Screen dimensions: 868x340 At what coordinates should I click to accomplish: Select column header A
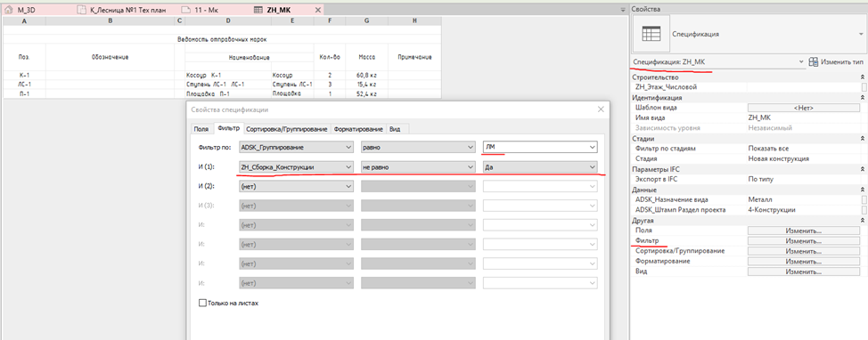(24, 21)
